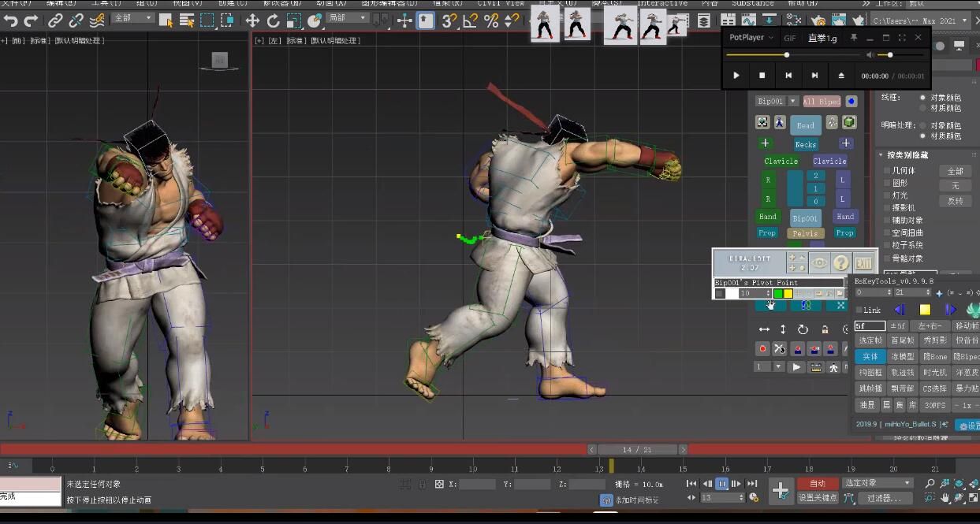The width and height of the screenshot is (980, 524).
Task: Click the All Biped button
Action: [822, 101]
